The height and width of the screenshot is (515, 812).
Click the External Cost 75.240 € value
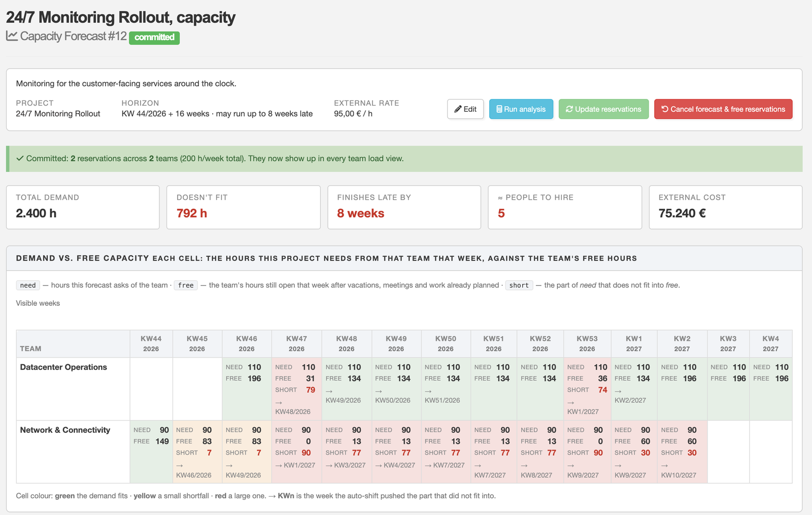682,213
